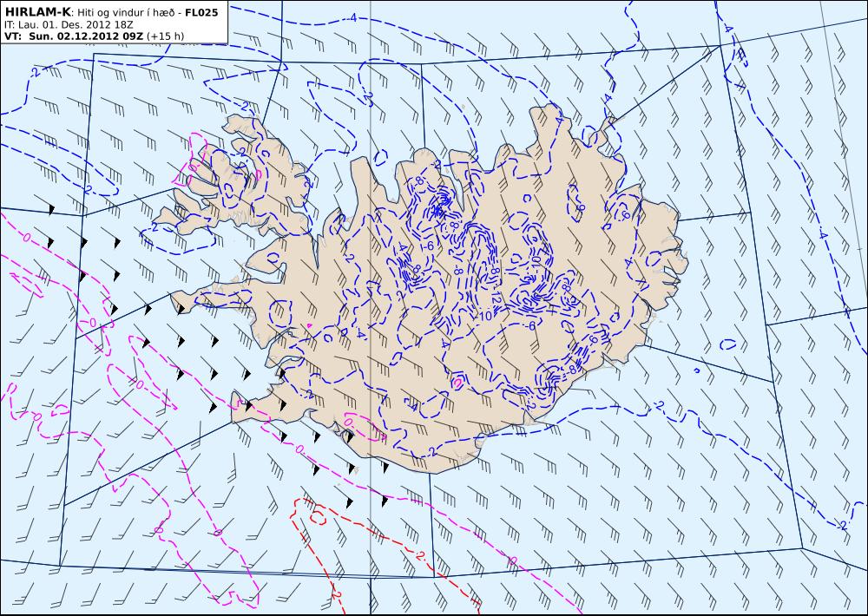The image size is (868, 616).
Task: Click the '(+15 h)' forecast offset
Action: (x=166, y=36)
